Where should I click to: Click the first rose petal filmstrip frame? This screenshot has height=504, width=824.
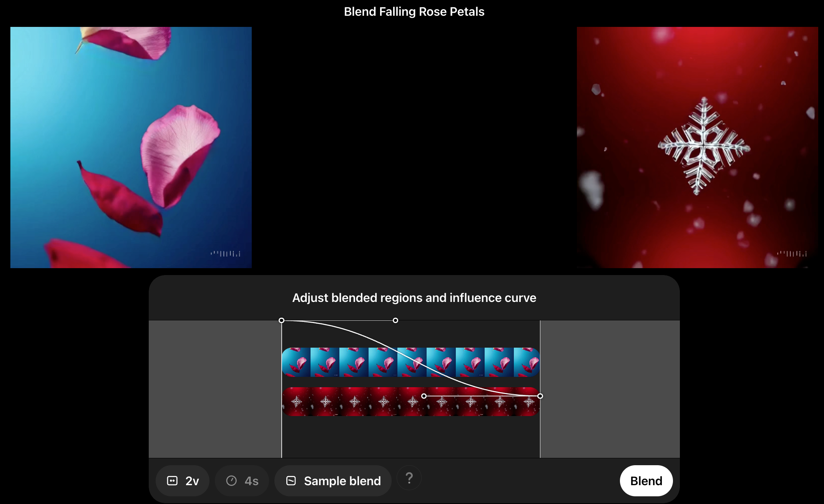[x=296, y=362]
